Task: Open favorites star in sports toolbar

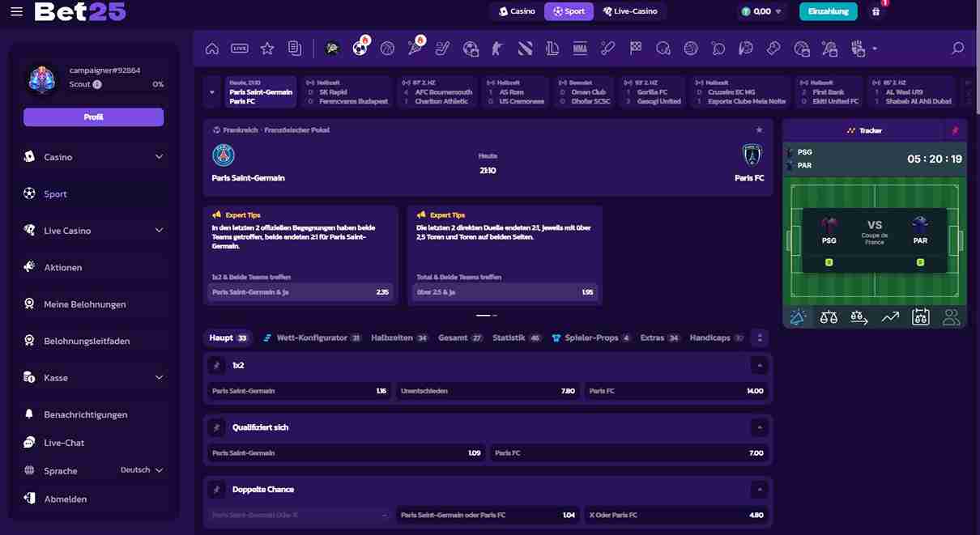Action: tap(267, 49)
